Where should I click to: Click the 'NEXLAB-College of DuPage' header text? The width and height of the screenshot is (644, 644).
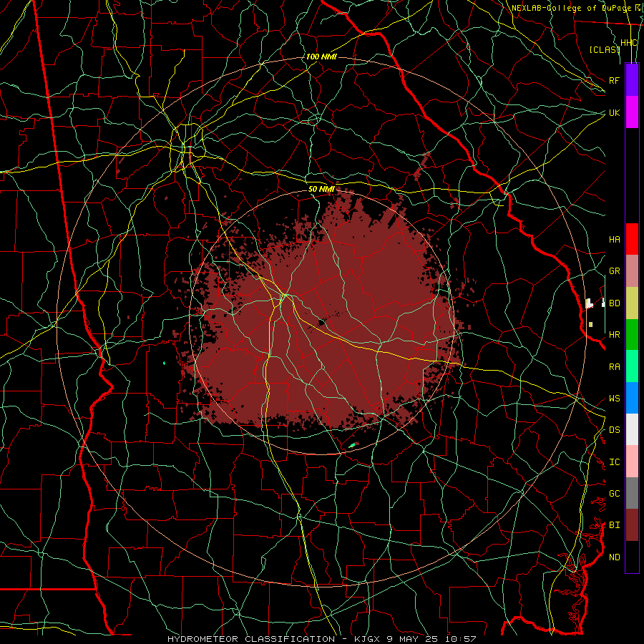coord(572,8)
